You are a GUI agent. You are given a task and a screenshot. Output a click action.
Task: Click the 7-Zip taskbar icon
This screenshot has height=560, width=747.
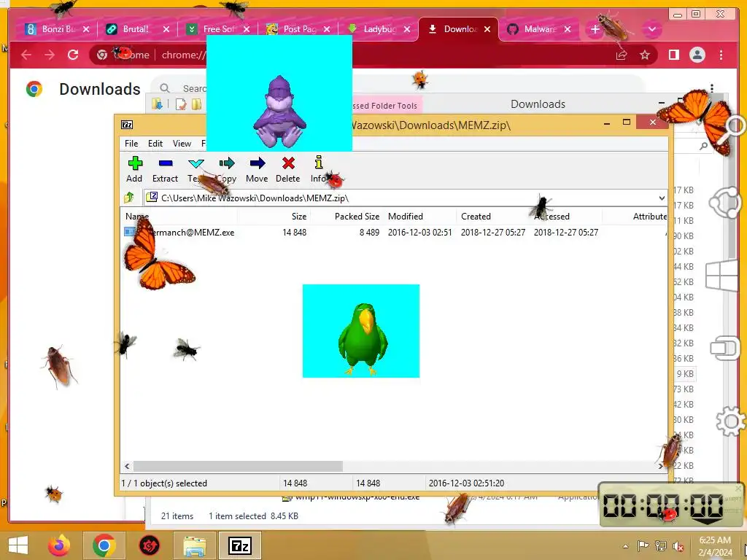click(x=239, y=545)
